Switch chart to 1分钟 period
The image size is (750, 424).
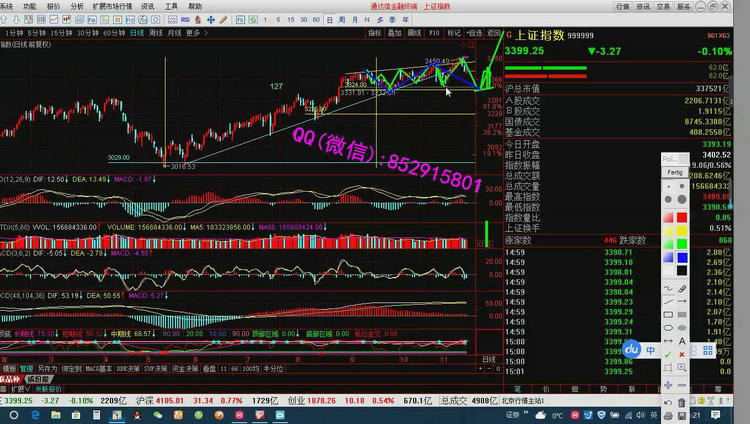tap(11, 32)
